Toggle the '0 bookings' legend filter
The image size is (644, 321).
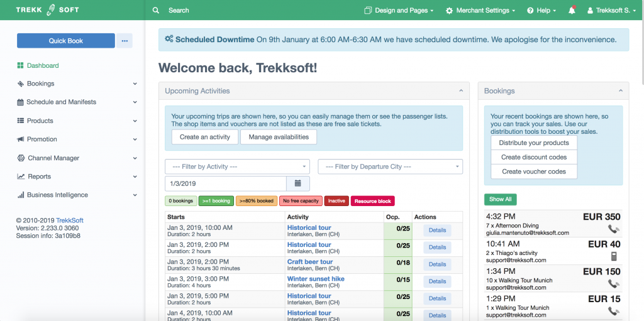tap(180, 201)
